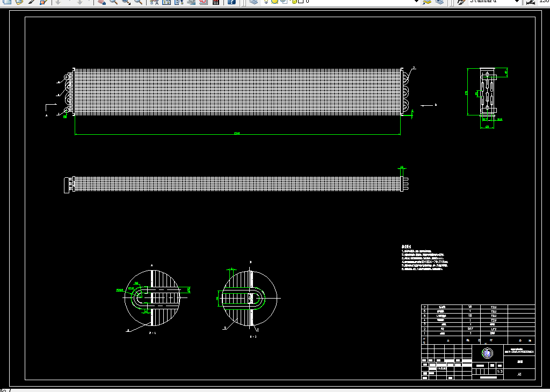The image size is (550, 392).
Task: Click the Redo arrow button
Action: 80,2
